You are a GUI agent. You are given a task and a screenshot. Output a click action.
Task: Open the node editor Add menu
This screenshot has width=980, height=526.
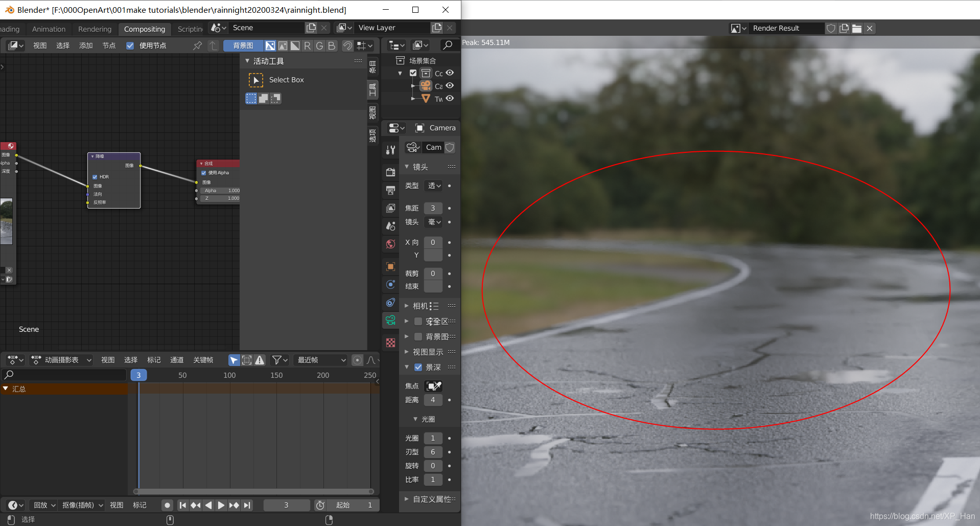pyautogui.click(x=86, y=45)
